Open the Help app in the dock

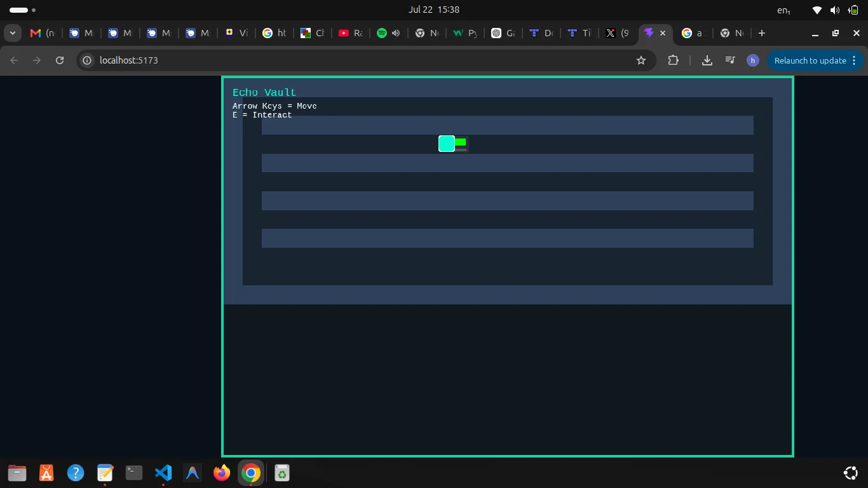tap(76, 473)
